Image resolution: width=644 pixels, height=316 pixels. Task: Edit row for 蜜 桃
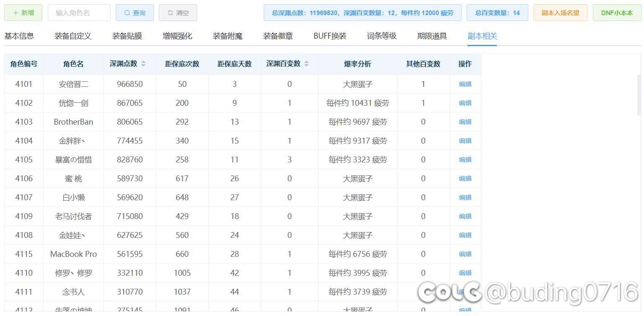[465, 178]
